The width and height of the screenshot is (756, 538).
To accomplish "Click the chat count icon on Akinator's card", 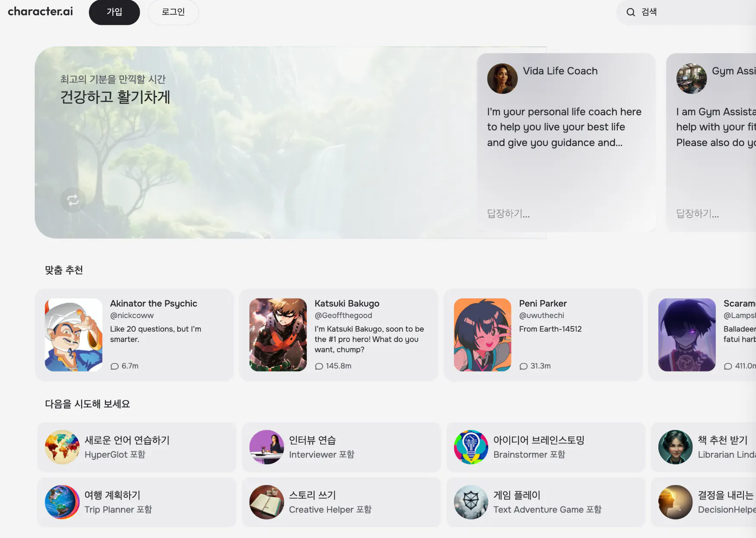I will pos(115,366).
